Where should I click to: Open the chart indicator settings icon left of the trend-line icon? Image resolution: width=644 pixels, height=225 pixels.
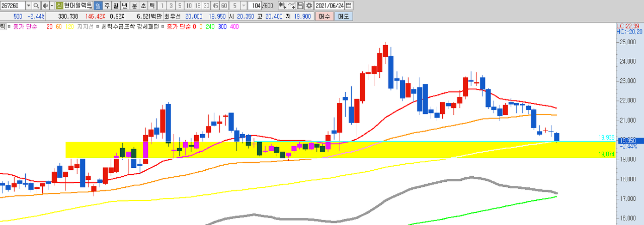click(x=283, y=6)
